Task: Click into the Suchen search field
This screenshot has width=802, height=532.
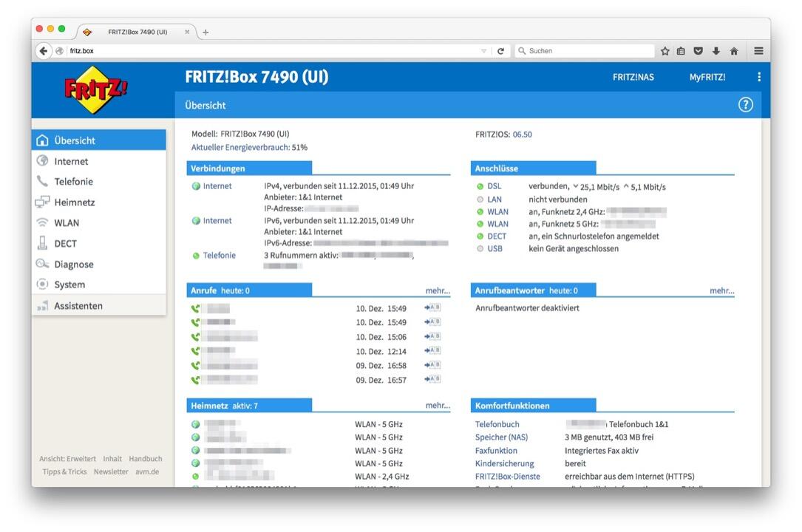Action: [585, 50]
